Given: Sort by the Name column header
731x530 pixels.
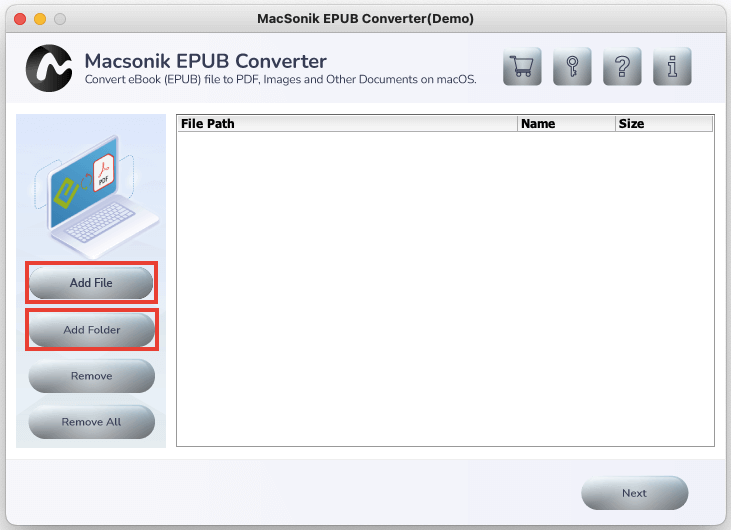Looking at the screenshot, I should [566, 124].
